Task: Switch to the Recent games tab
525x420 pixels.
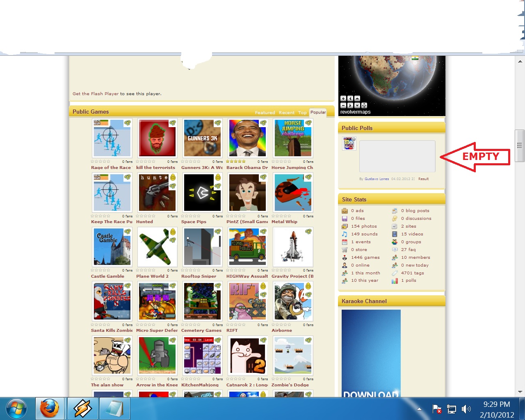Action: click(x=287, y=113)
